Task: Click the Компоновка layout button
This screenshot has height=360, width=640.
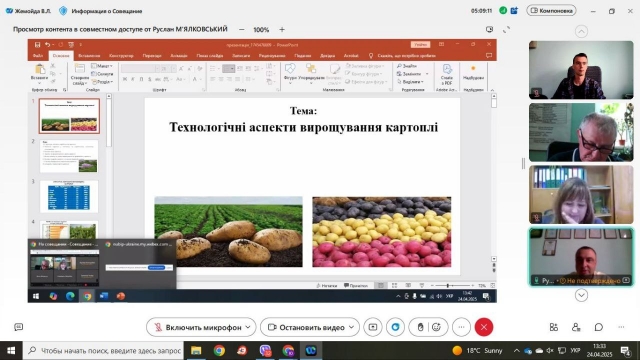Action: [x=551, y=11]
